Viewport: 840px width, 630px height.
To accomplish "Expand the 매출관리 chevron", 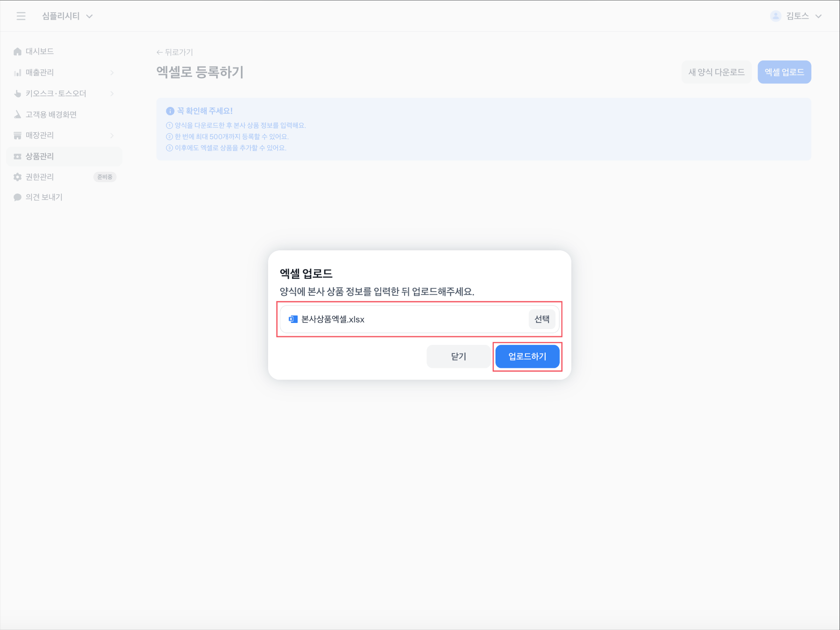I will (112, 73).
